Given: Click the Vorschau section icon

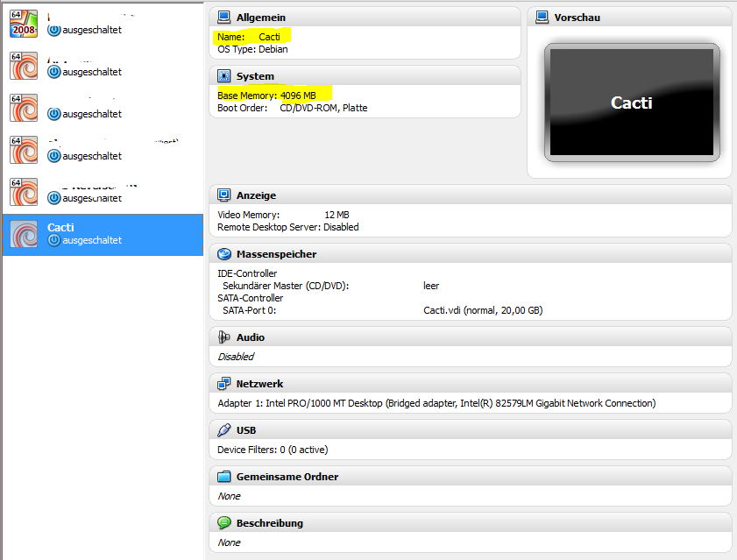Looking at the screenshot, I should pyautogui.click(x=542, y=18).
